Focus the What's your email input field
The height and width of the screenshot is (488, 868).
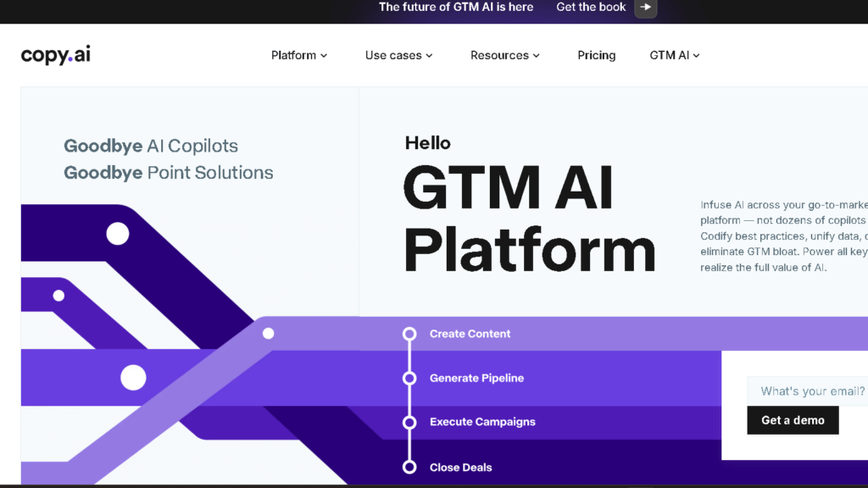click(x=810, y=391)
